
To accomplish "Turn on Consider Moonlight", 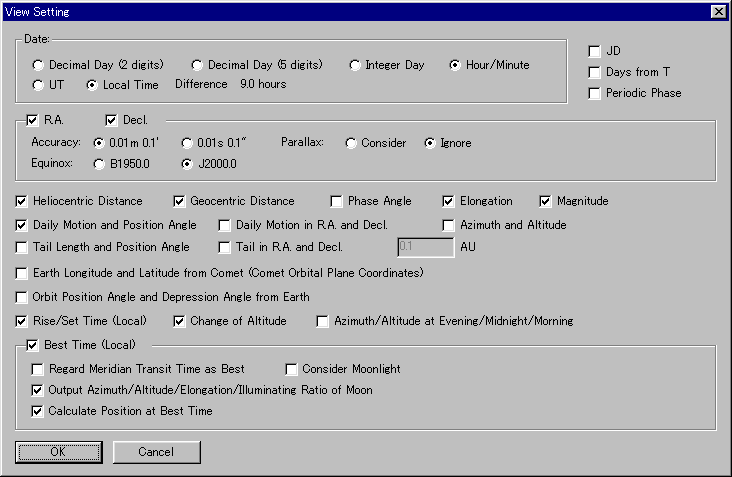I will 292,369.
